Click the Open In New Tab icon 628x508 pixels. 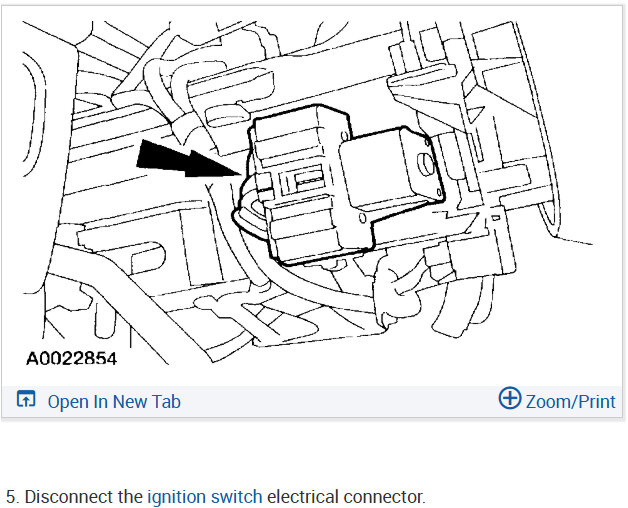[x=26, y=399]
